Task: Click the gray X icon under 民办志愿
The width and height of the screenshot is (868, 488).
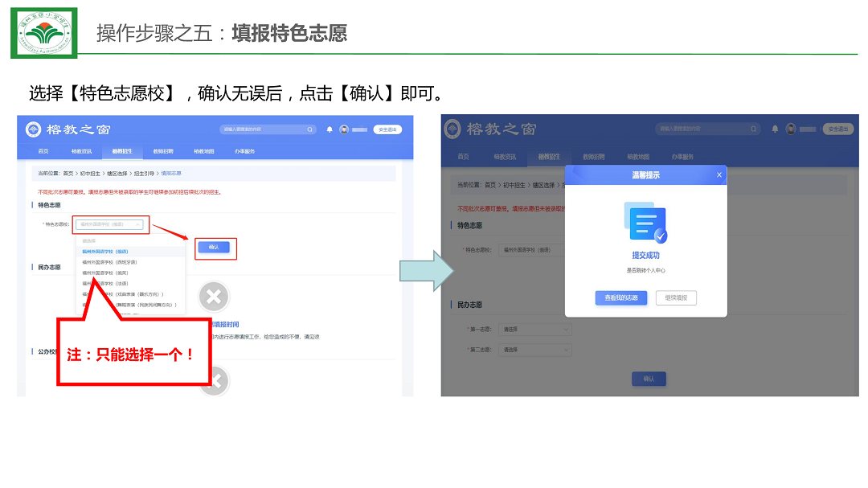Action: (214, 297)
